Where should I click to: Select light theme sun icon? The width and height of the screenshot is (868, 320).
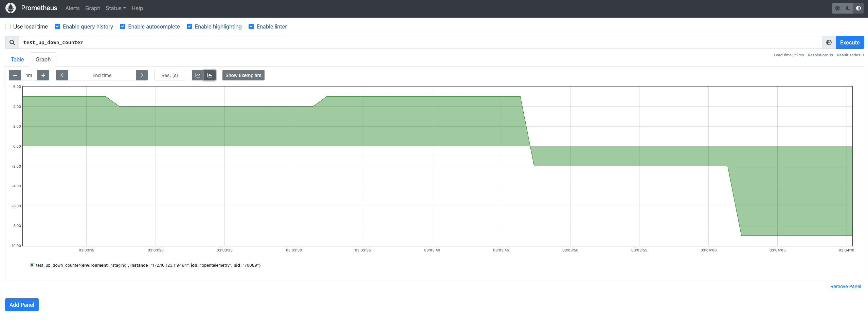[x=837, y=8]
